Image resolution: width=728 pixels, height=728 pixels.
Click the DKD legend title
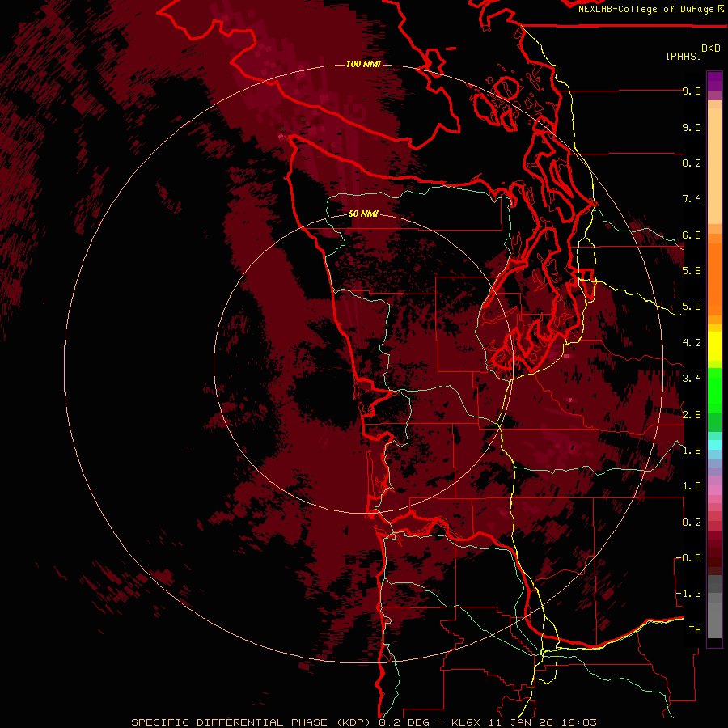(711, 49)
